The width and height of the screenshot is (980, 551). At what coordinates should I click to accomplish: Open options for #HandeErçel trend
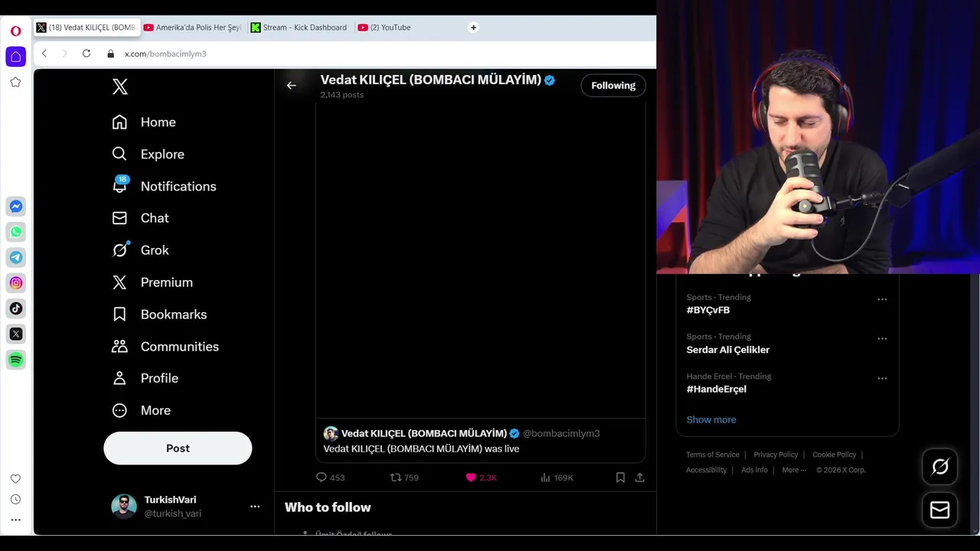point(882,378)
